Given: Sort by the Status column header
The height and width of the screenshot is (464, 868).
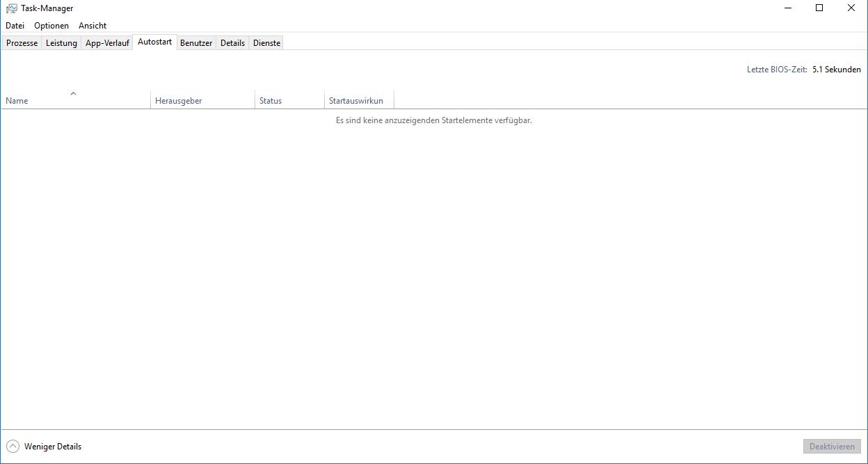Looking at the screenshot, I should click(289, 99).
